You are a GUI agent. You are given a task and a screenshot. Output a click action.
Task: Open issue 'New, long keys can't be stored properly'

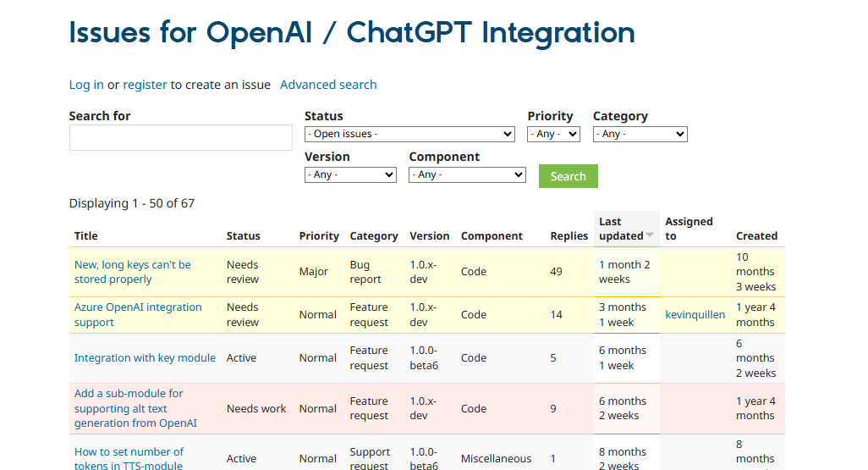tap(132, 272)
